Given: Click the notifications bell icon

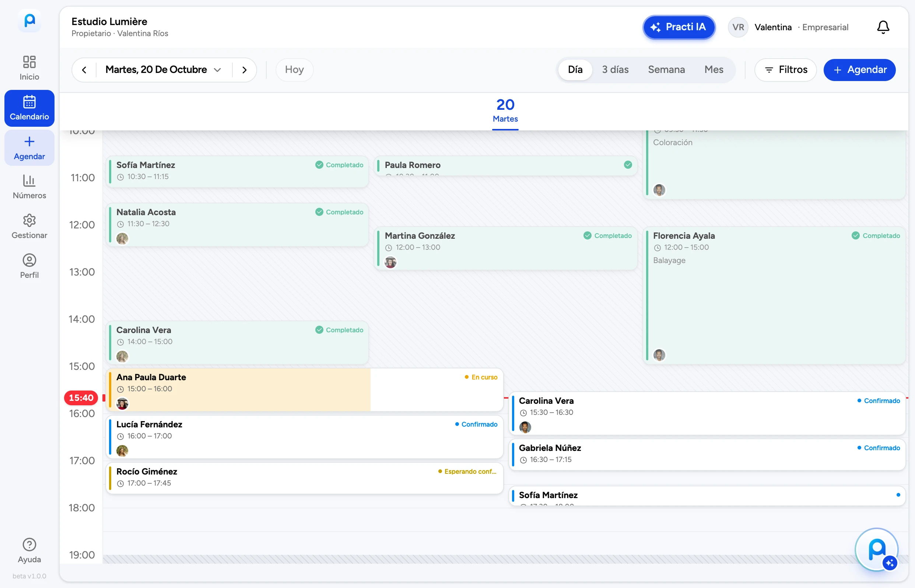Looking at the screenshot, I should 883,27.
